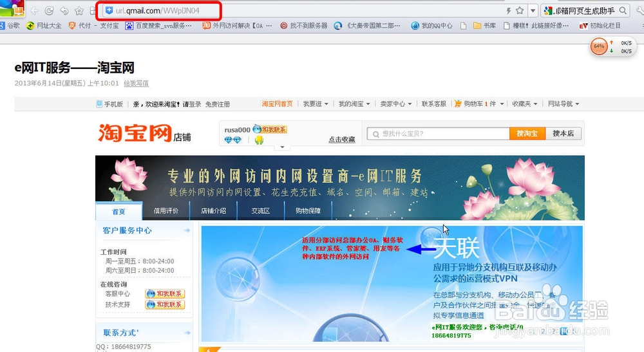The width and height of the screenshot is (644, 352).
Task: Click the 搜本店 button
Action: tap(563, 133)
